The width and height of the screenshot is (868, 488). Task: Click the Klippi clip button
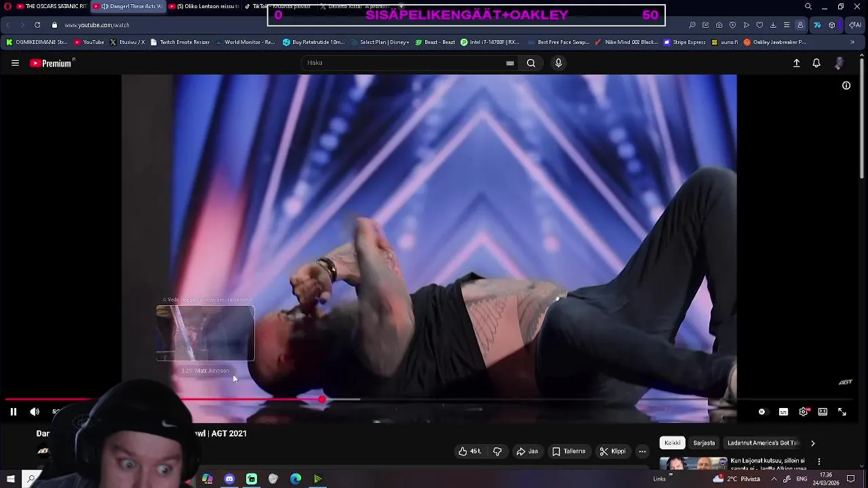612,451
